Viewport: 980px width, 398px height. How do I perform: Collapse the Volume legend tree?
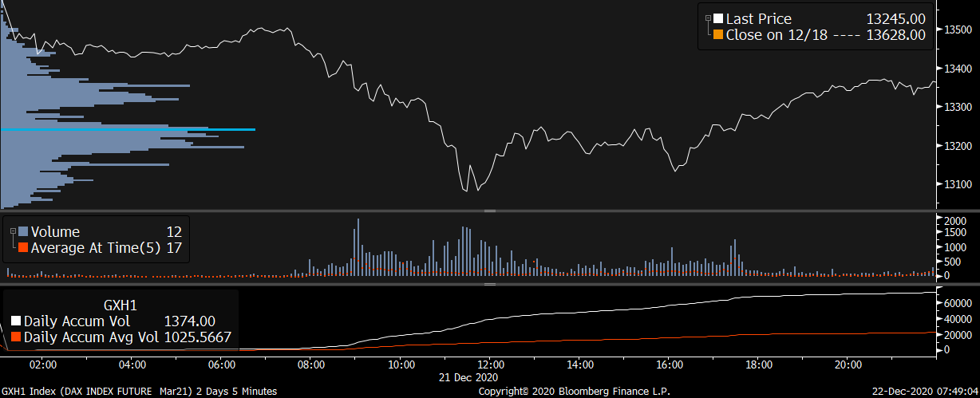click(13, 231)
